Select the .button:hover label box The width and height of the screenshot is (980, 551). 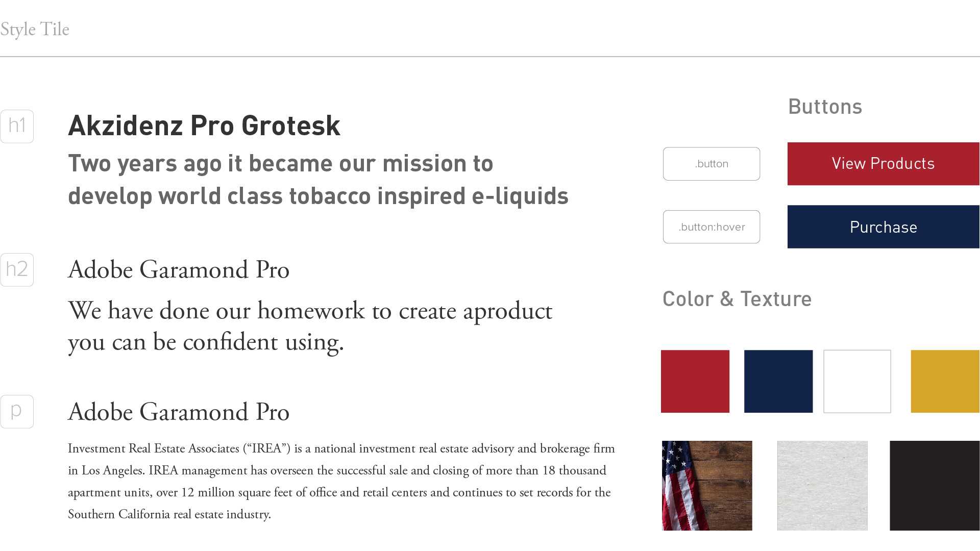pos(712,227)
